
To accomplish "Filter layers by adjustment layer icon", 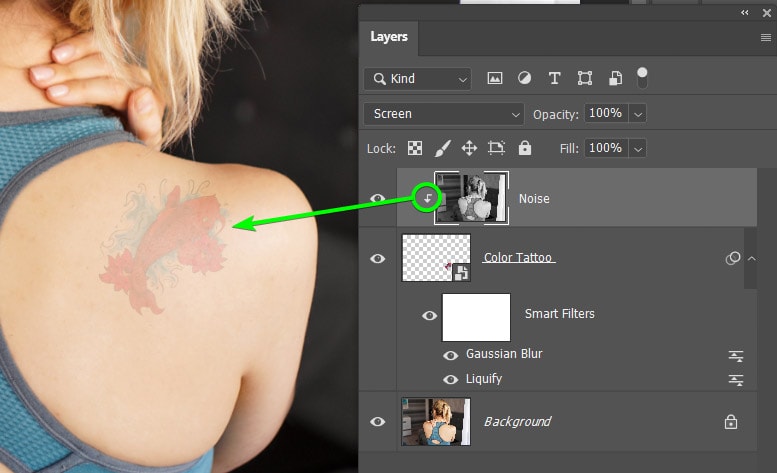I will (x=524, y=79).
